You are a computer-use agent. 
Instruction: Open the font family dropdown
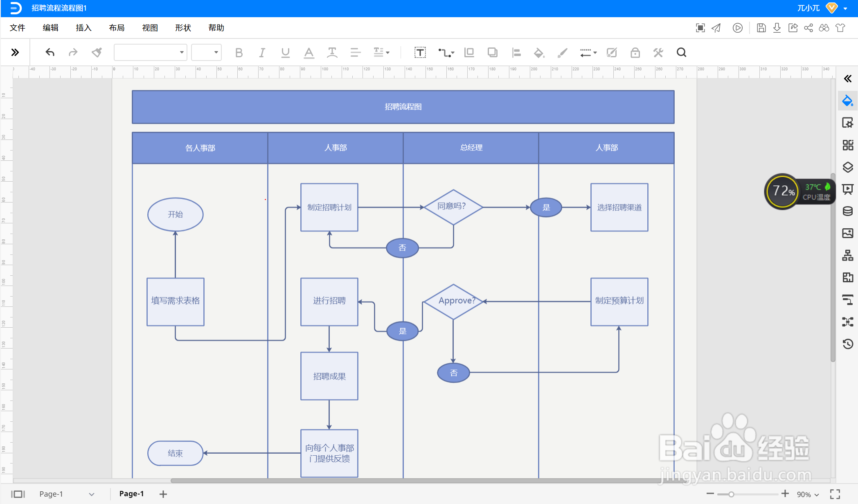150,52
